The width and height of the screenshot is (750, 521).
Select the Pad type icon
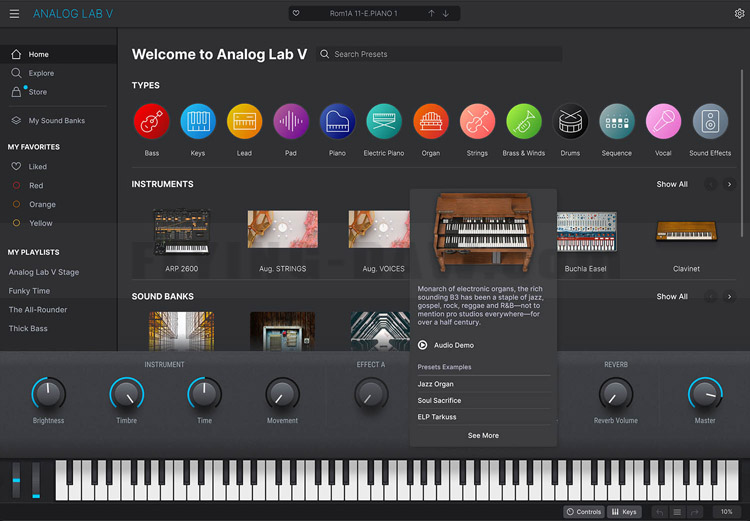[291, 122]
